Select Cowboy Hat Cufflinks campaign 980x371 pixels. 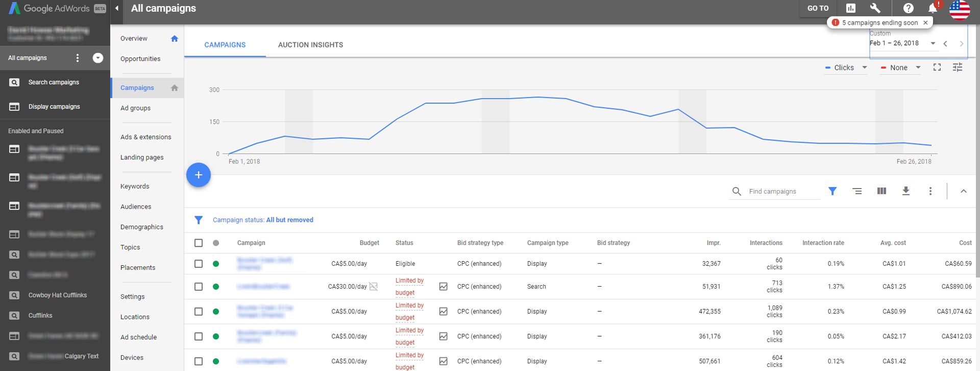tap(57, 295)
